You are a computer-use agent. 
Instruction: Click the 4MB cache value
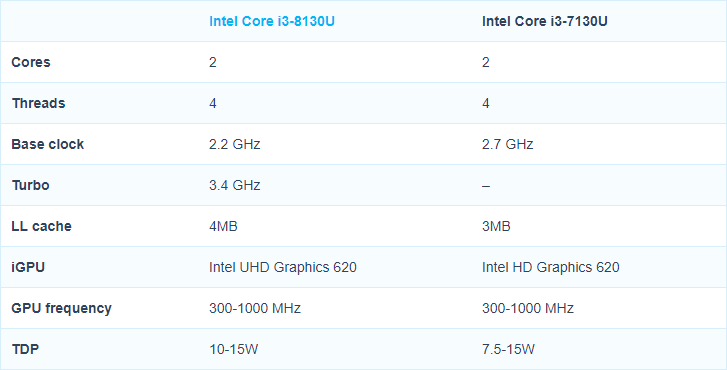(x=223, y=226)
